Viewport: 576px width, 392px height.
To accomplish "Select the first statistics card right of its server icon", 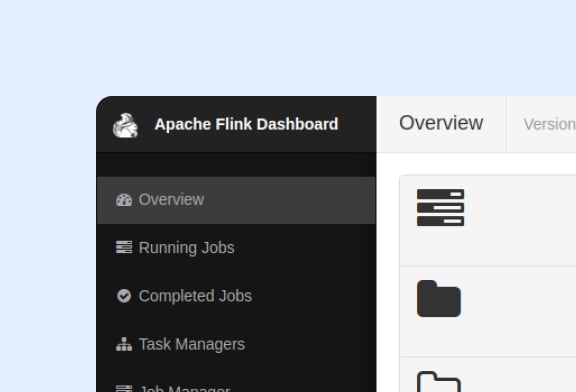I will pos(520,220).
